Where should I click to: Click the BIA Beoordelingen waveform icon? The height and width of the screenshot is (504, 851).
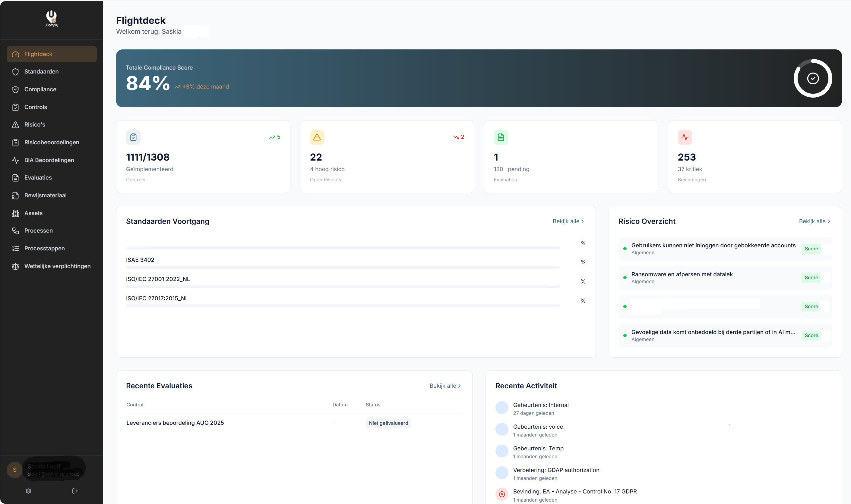click(16, 160)
